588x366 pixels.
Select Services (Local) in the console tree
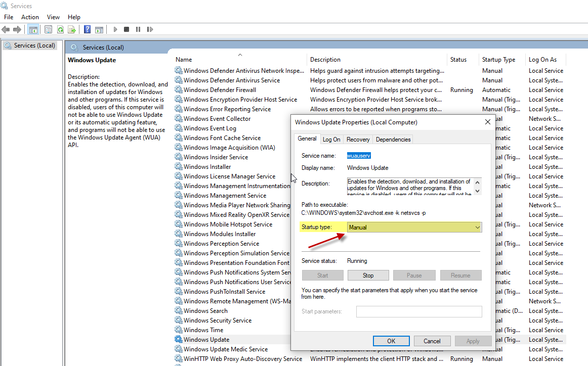34,45
